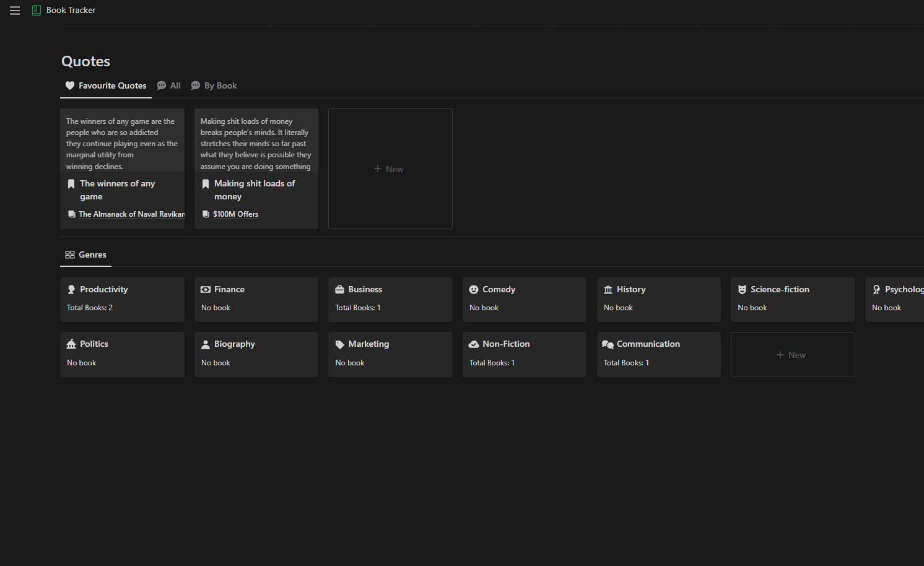The width and height of the screenshot is (924, 566).
Task: Click the book icon beside The Almanack link
Action: pyautogui.click(x=72, y=214)
